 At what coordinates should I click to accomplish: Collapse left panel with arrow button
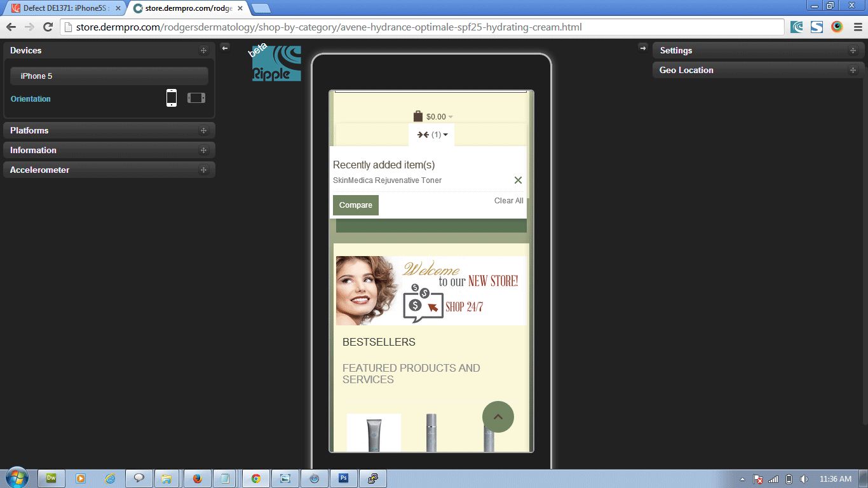224,48
